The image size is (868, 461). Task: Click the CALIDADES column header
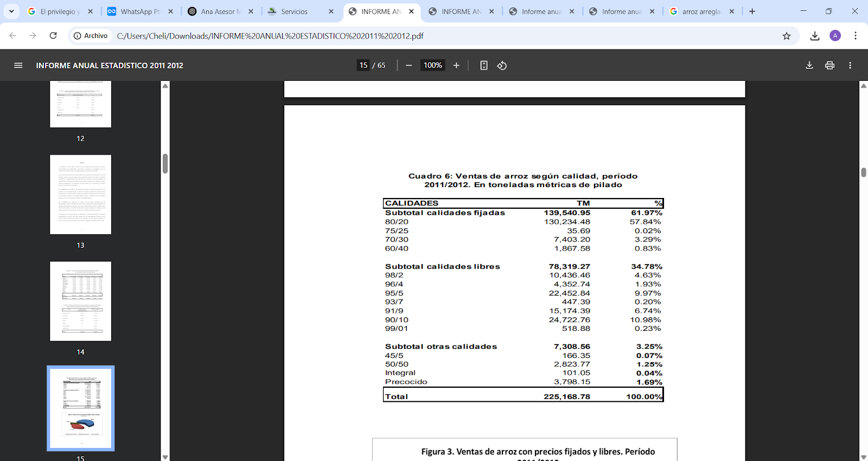pos(412,203)
